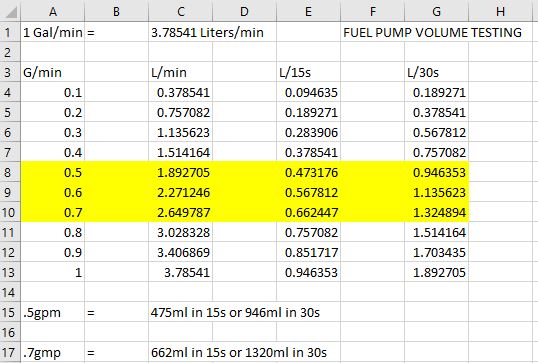This screenshot has width=538, height=363.
Task: Select column D header
Action: [244, 11]
